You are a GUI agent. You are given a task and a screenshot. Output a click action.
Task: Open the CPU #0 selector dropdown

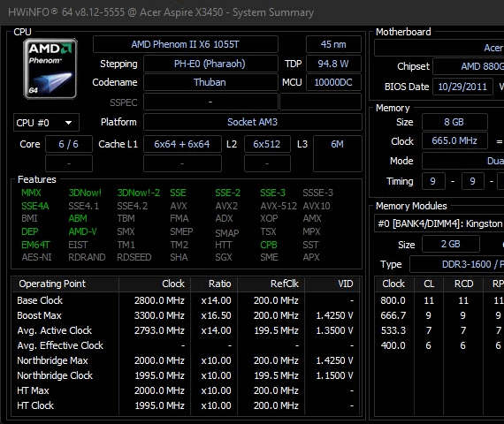coord(46,123)
